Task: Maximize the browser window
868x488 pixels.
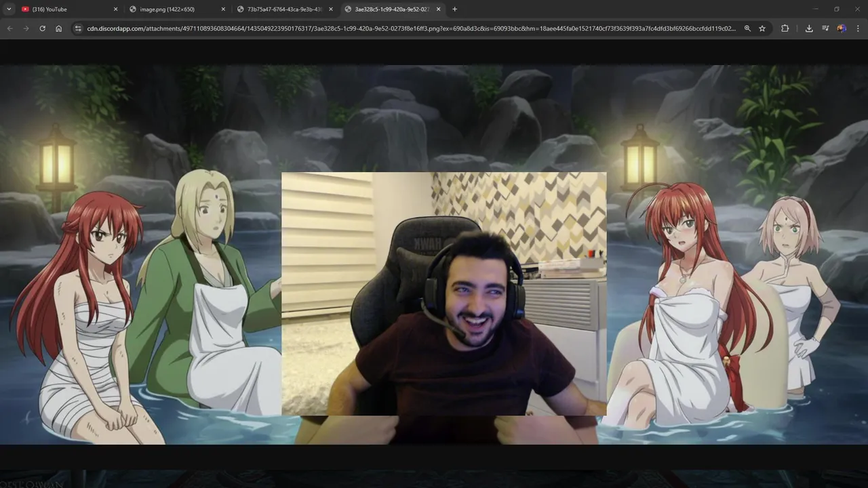Action: 836,9
